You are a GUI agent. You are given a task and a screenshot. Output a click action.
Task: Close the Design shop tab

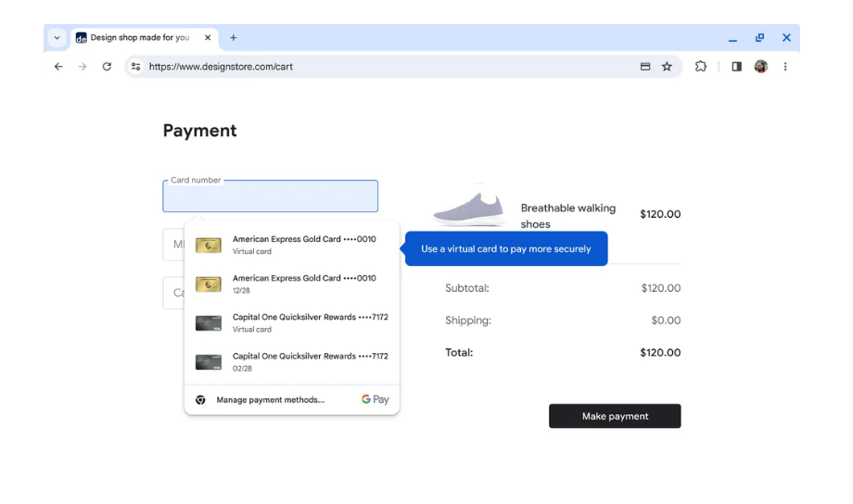208,38
